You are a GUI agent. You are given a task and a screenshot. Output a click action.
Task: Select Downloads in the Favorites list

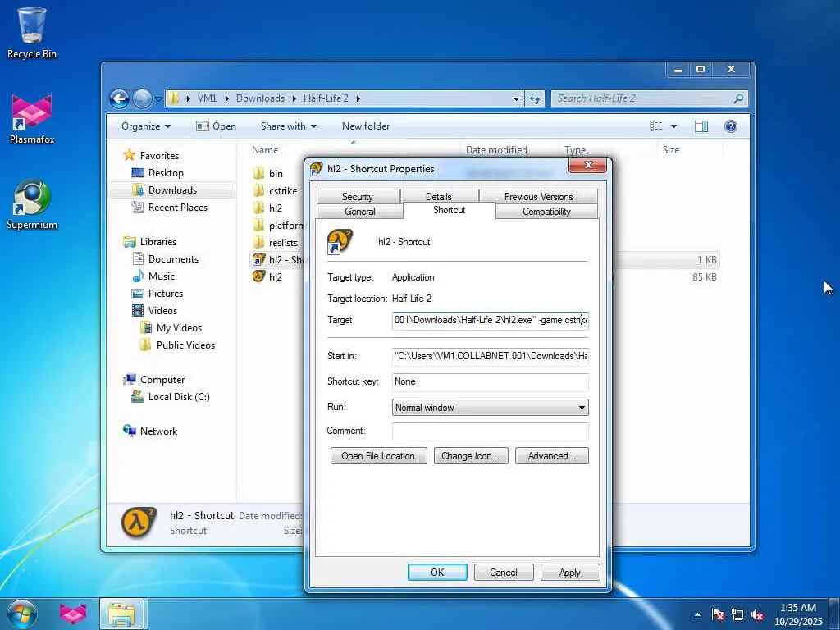click(x=172, y=190)
